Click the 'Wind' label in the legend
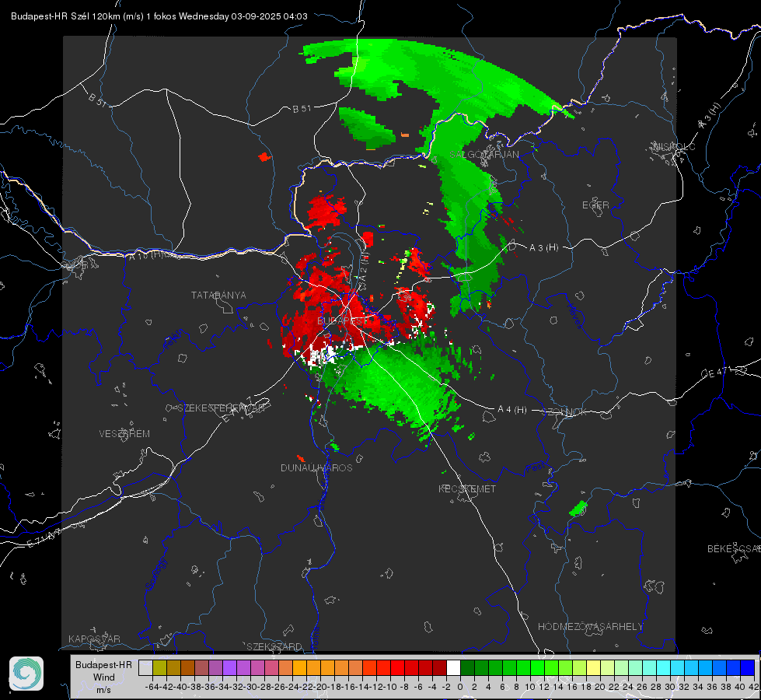 click(x=104, y=677)
